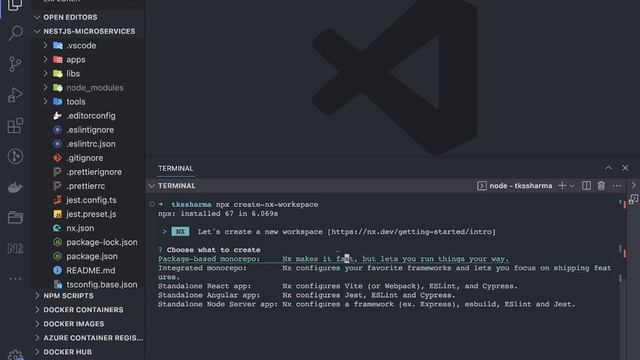
Task: Open the tsconfig.base.json file
Action: [x=88, y=284]
